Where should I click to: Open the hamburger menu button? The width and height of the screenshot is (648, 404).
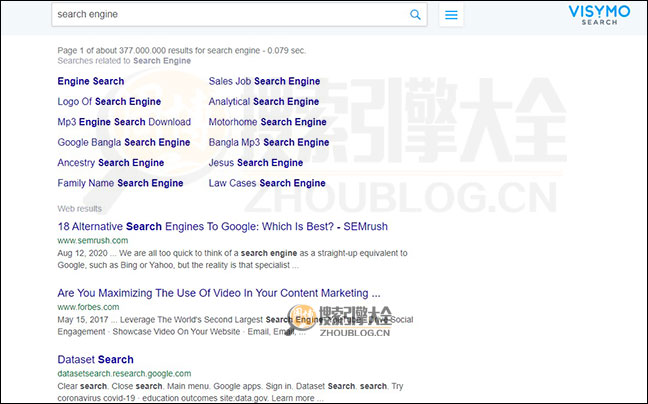[451, 15]
